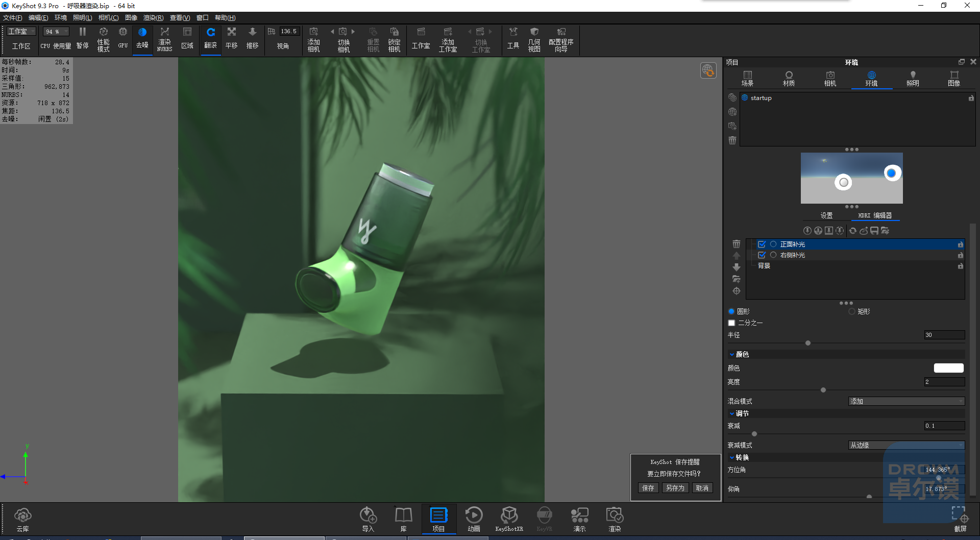Image resolution: width=980 pixels, height=540 pixels.
Task: Pause the real-time render (暂停)
Action: click(x=82, y=38)
